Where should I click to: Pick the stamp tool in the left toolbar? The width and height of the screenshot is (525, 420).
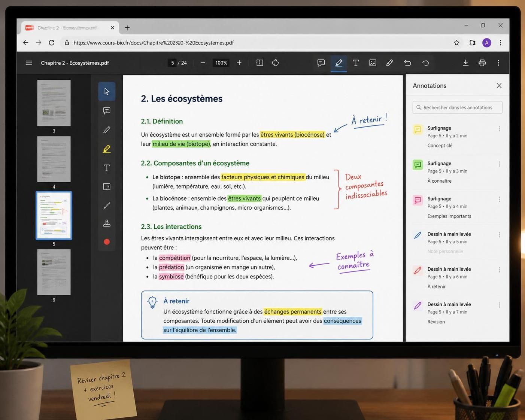click(x=107, y=223)
